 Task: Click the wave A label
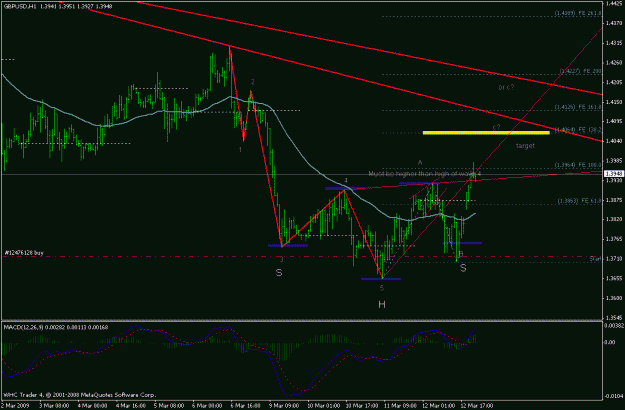point(420,162)
